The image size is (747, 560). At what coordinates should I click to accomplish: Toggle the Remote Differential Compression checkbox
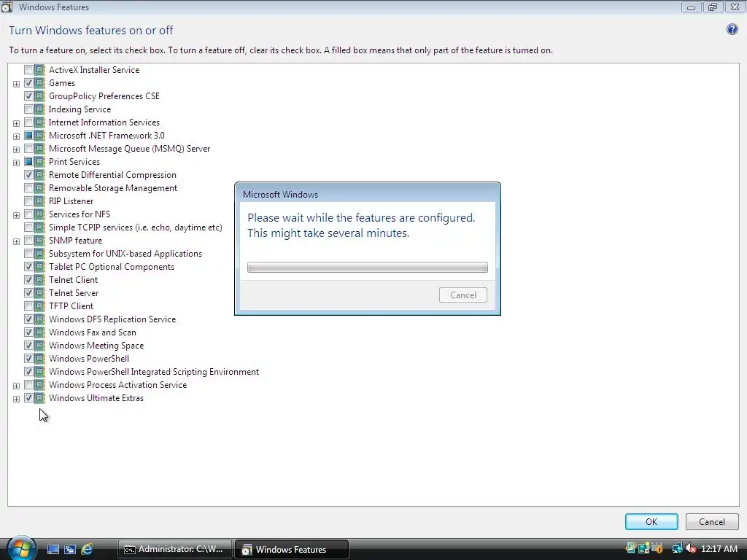(x=28, y=175)
